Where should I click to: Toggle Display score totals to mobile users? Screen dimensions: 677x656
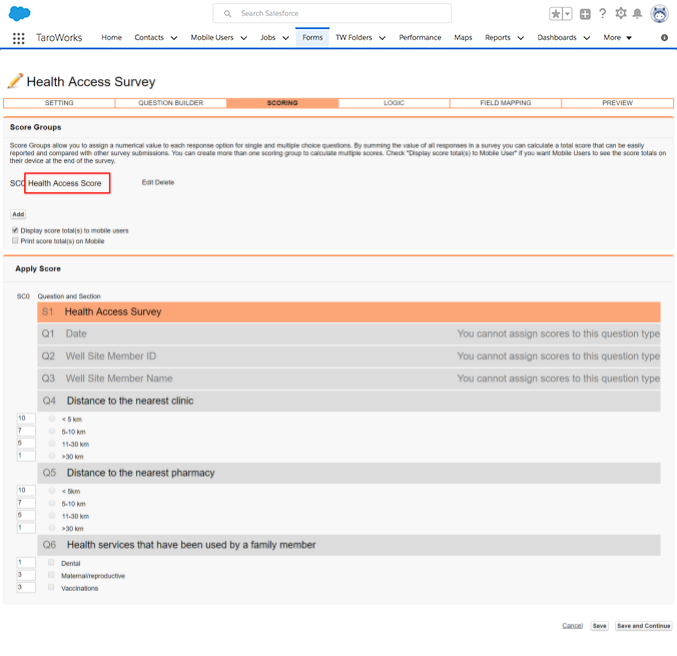point(15,230)
